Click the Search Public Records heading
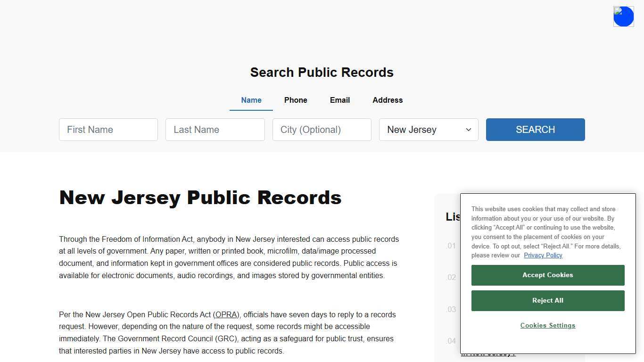The width and height of the screenshot is (644, 362). [322, 72]
